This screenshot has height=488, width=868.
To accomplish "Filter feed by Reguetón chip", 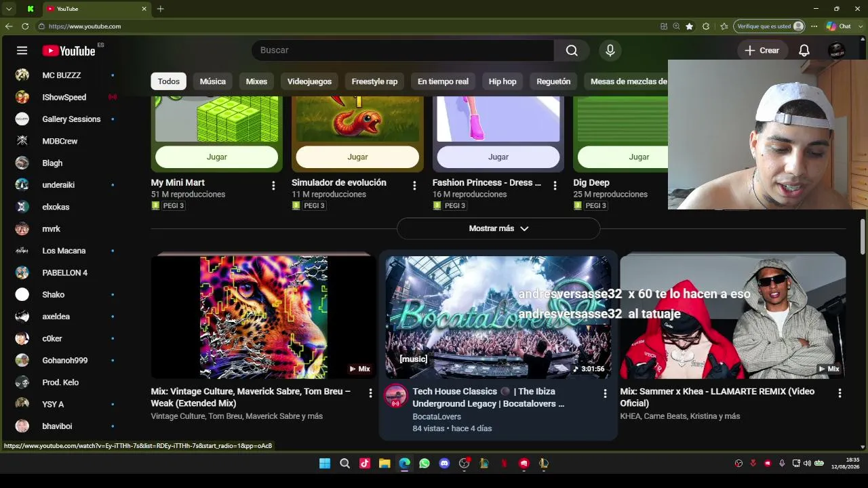I will [x=553, y=81].
